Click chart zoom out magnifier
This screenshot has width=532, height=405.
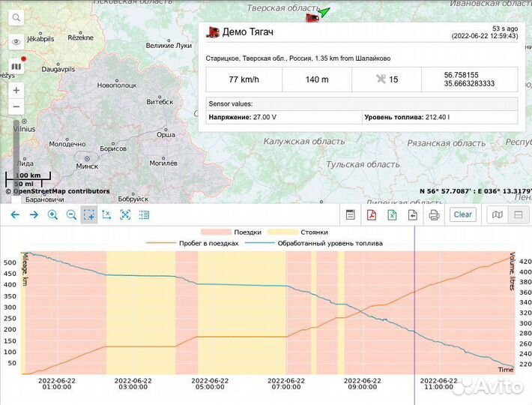click(71, 214)
